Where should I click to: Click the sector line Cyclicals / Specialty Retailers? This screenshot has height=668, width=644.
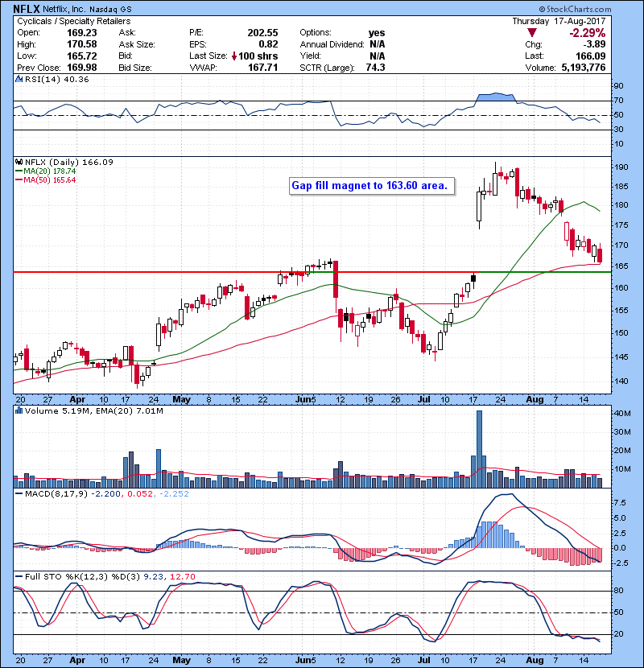click(x=74, y=21)
